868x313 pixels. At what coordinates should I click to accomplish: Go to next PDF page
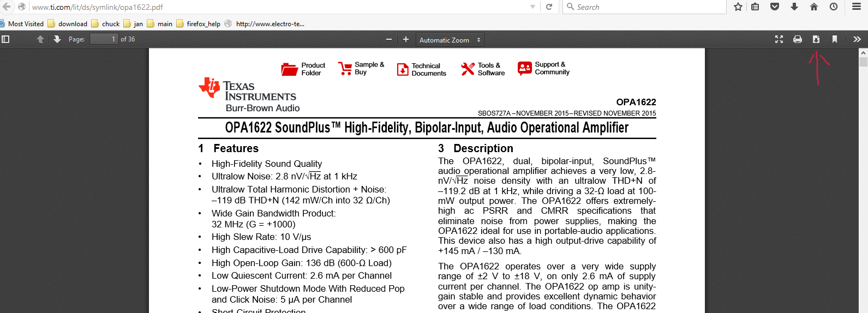(x=57, y=39)
